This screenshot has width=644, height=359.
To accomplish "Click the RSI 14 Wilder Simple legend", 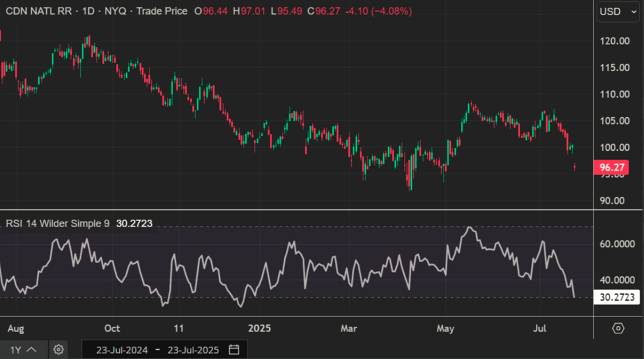I will (58, 224).
